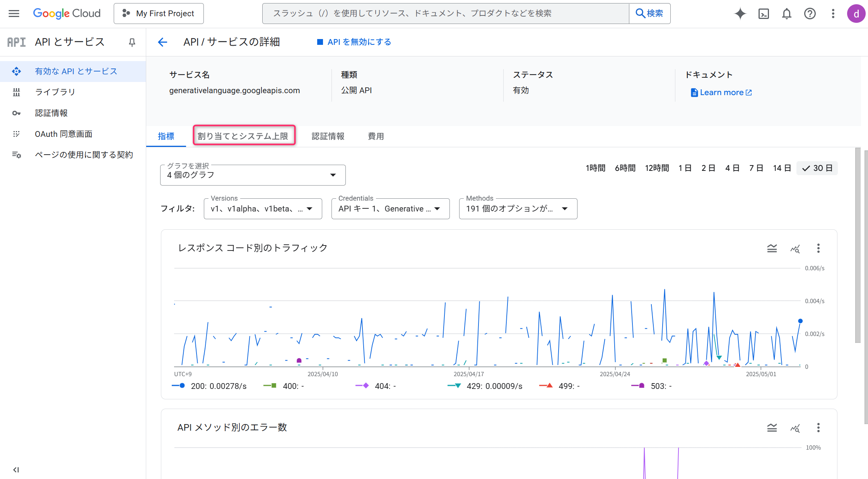Click the ページの使用に関する契約 sidebar icon
This screenshot has height=479, width=868.
16,155
